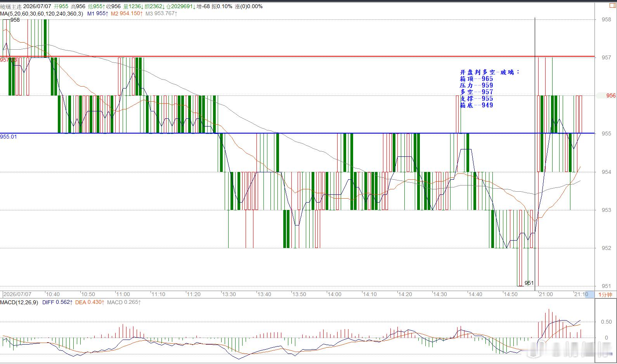This screenshot has height=364, width=617.
Task: Click the DEA 0.430 value label
Action: (x=90, y=302)
